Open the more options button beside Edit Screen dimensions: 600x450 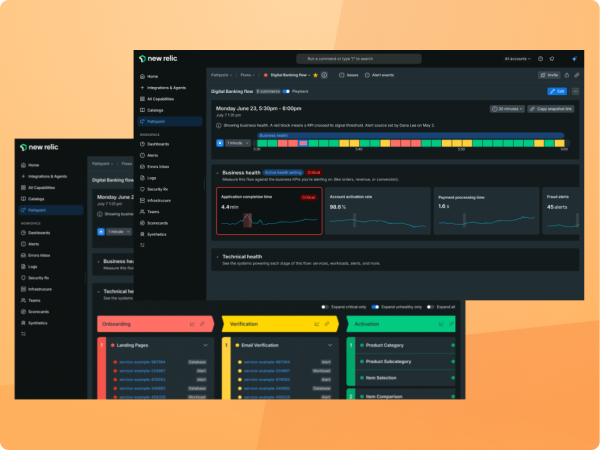(x=576, y=91)
